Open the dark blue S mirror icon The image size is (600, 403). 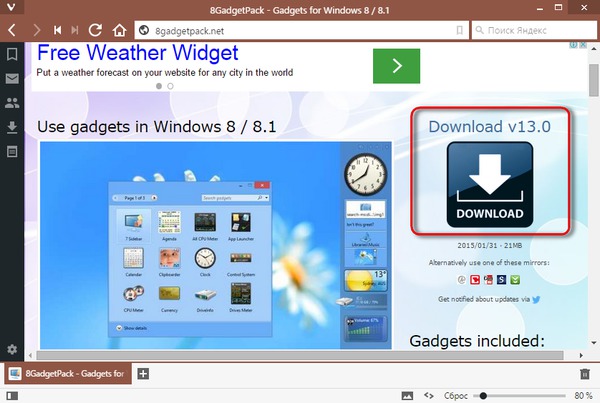coord(501,280)
